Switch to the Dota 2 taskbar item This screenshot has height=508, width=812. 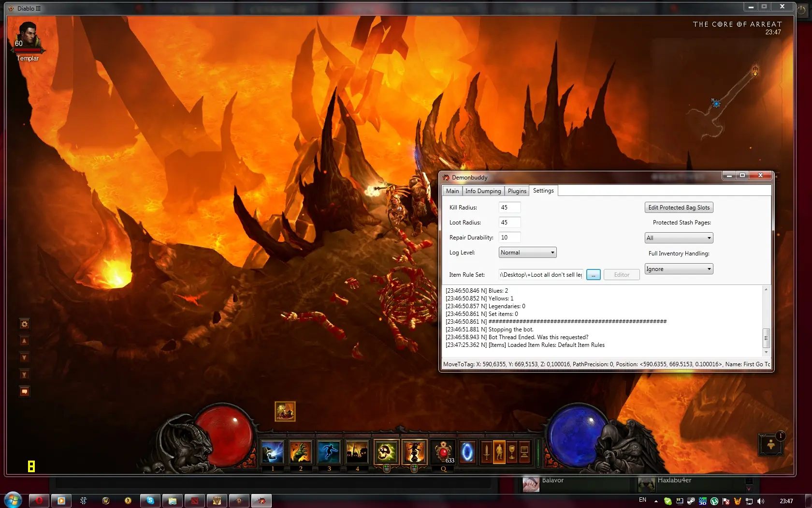(x=195, y=501)
